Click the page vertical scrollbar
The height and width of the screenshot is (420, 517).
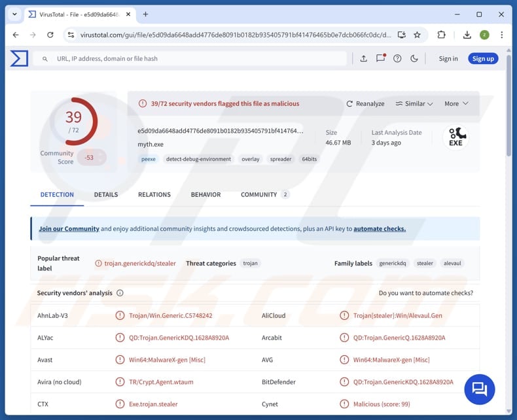pyautogui.click(x=508, y=105)
